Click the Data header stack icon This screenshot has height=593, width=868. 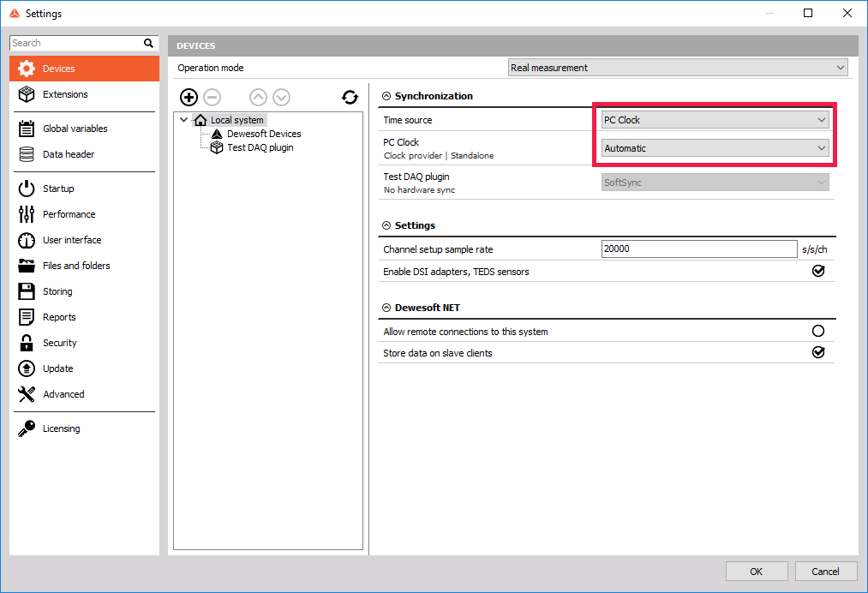click(x=26, y=154)
